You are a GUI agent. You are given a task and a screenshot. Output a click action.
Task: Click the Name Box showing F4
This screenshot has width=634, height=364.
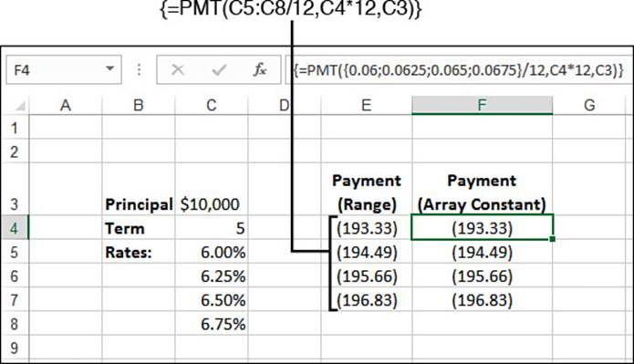(64, 70)
